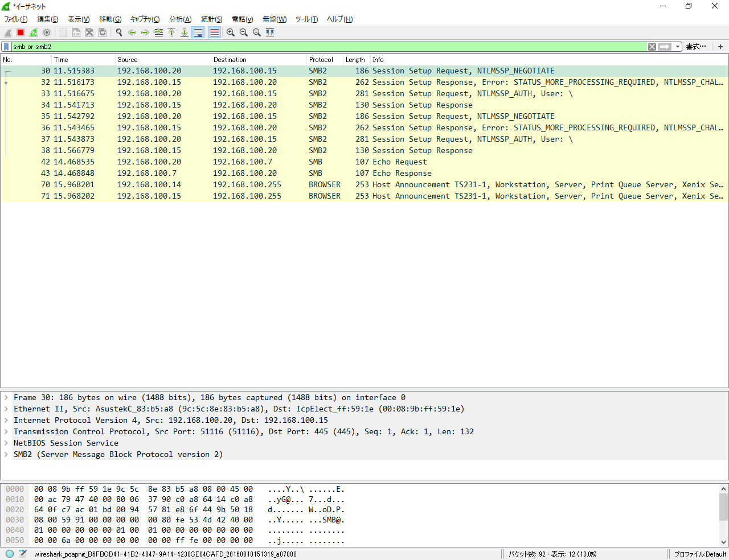Zoom in packet list text

[231, 32]
